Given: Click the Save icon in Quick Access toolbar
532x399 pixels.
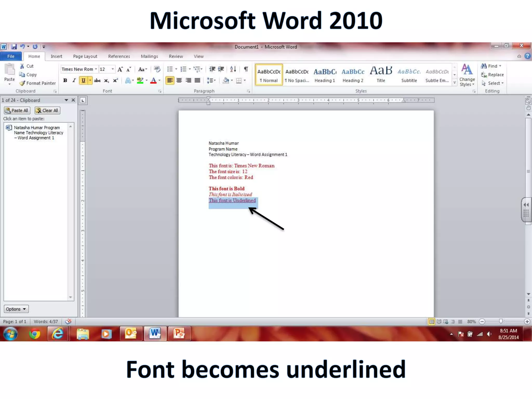Looking at the screenshot, I should pos(14,47).
